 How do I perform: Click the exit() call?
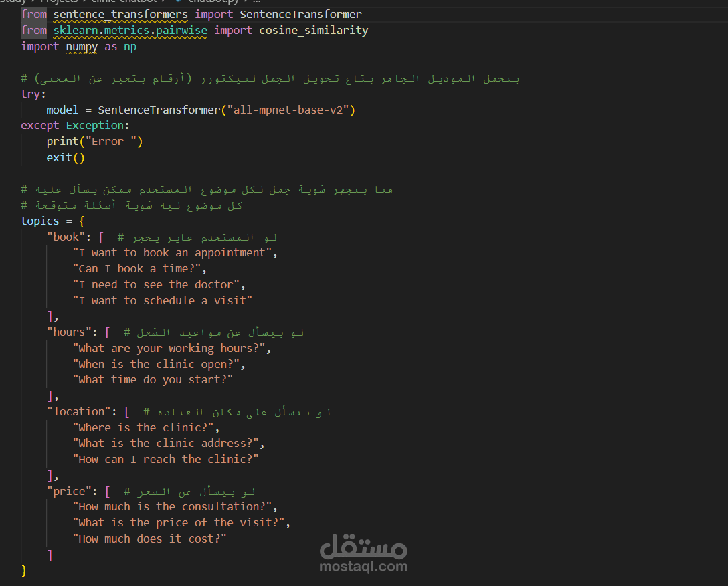pyautogui.click(x=66, y=158)
